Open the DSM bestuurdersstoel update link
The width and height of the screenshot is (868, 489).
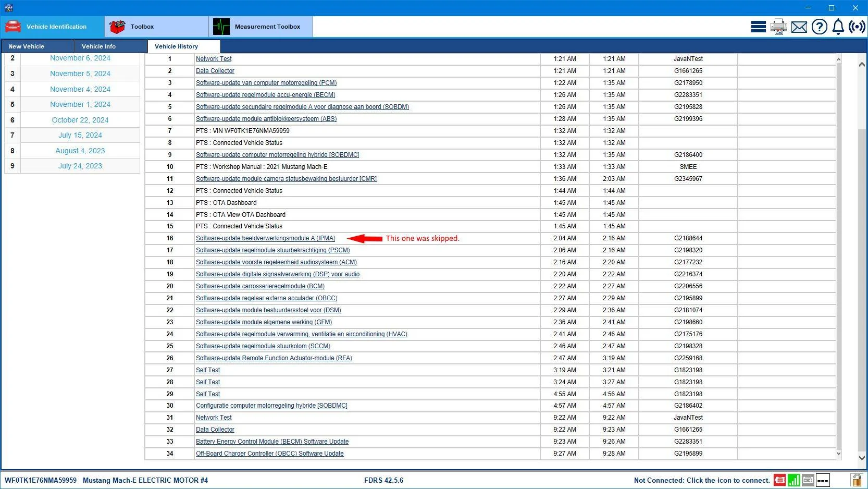tap(268, 310)
